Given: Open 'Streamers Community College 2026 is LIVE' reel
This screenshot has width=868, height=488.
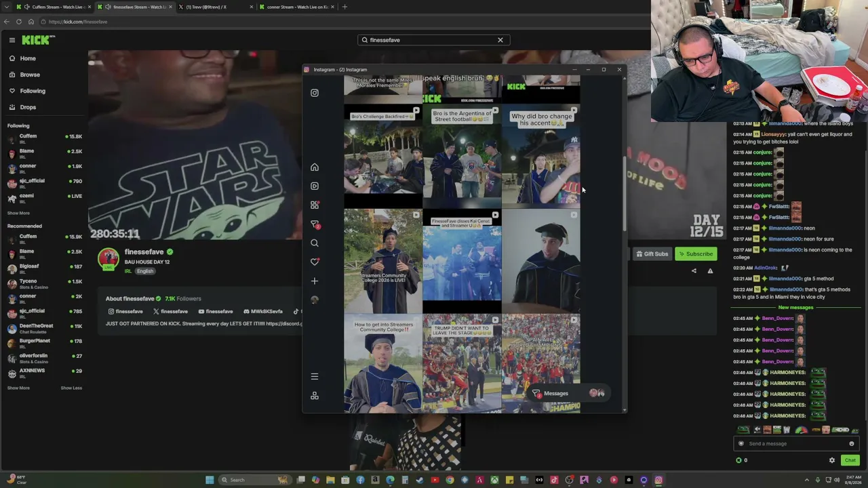Looking at the screenshot, I should 383,262.
